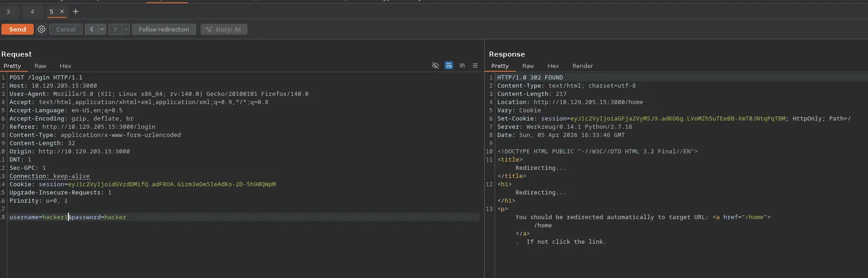Switch request view to Raw tab

pyautogui.click(x=40, y=66)
